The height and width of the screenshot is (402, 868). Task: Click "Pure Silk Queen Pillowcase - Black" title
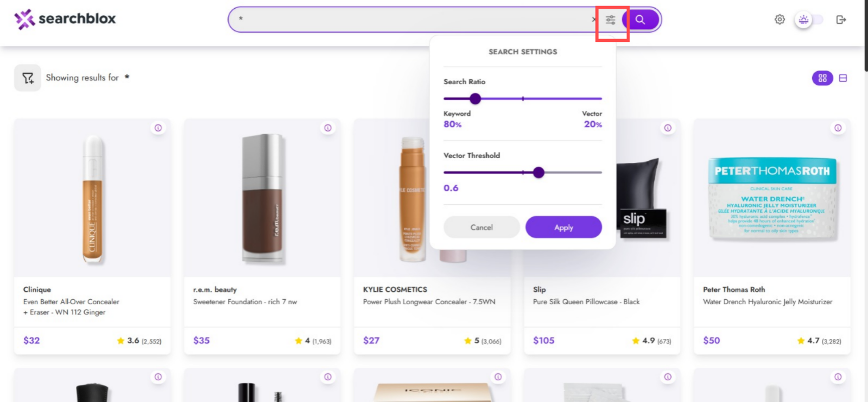pos(586,302)
